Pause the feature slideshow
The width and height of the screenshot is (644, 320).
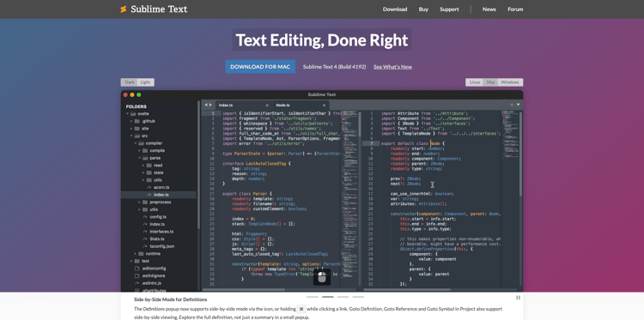coord(518,298)
